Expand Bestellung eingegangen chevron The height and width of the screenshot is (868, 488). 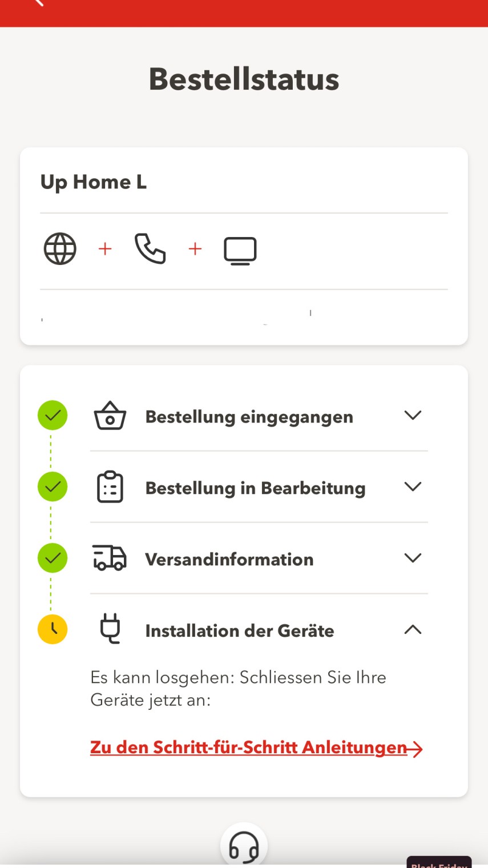point(412,415)
